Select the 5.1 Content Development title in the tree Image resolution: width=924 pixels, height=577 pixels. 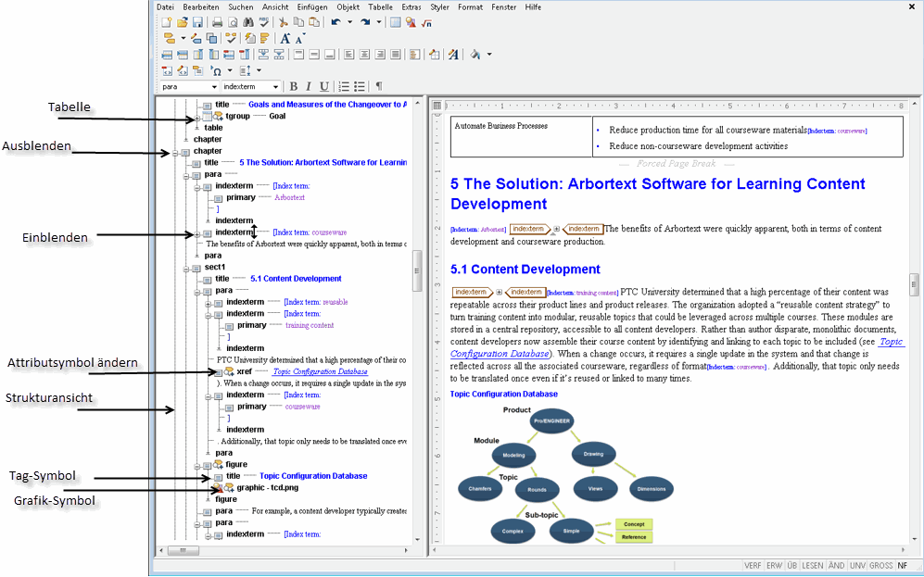296,279
